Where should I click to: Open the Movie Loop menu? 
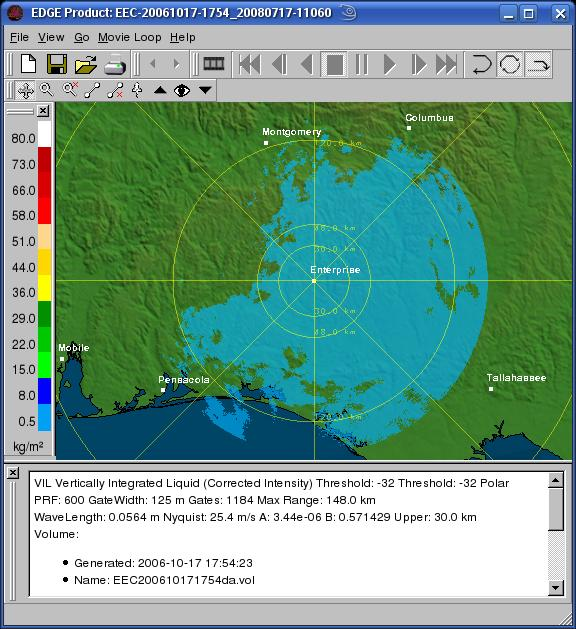[x=130, y=37]
